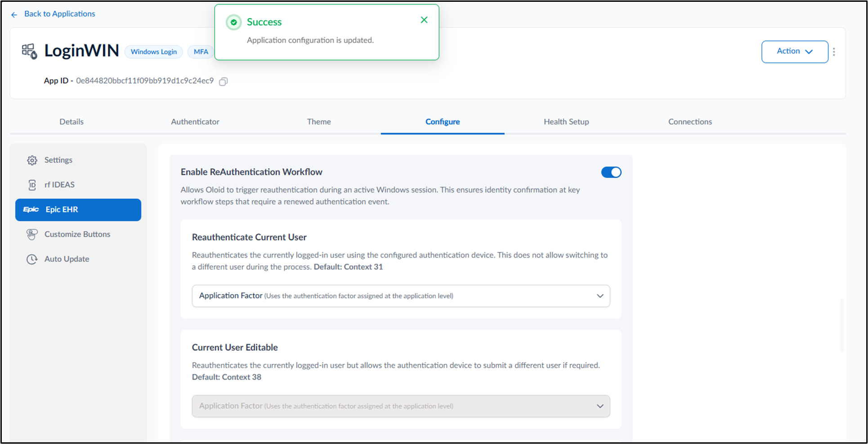Click the Auto Update clock icon
Viewport: 868px width, 444px height.
32,259
